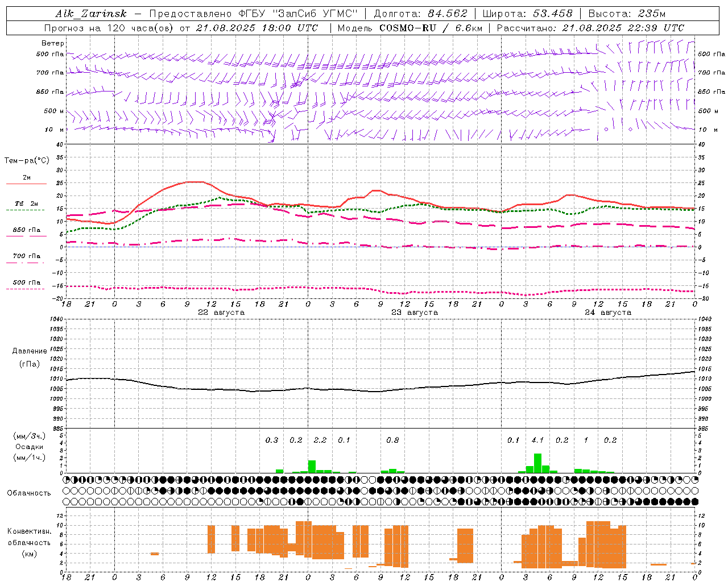Viewport: 728px width, 582px height.
Task: Click the '850 гПа' temperature legend entry
Action: point(27,230)
